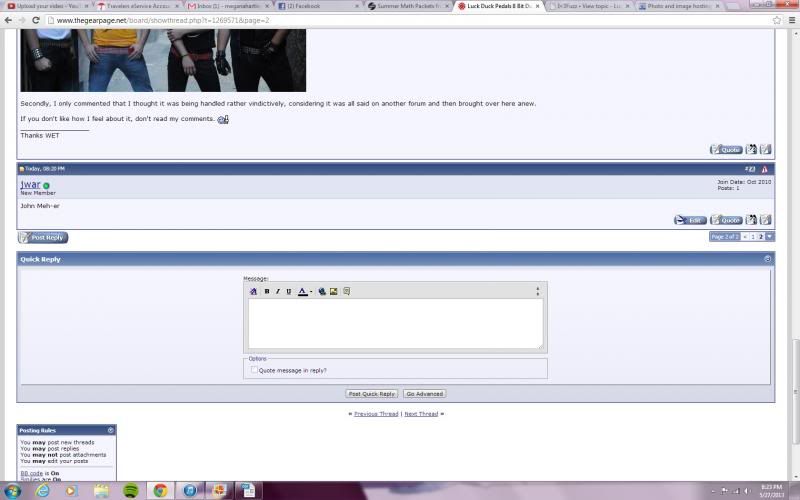Open the Previous Thread link

377,413
